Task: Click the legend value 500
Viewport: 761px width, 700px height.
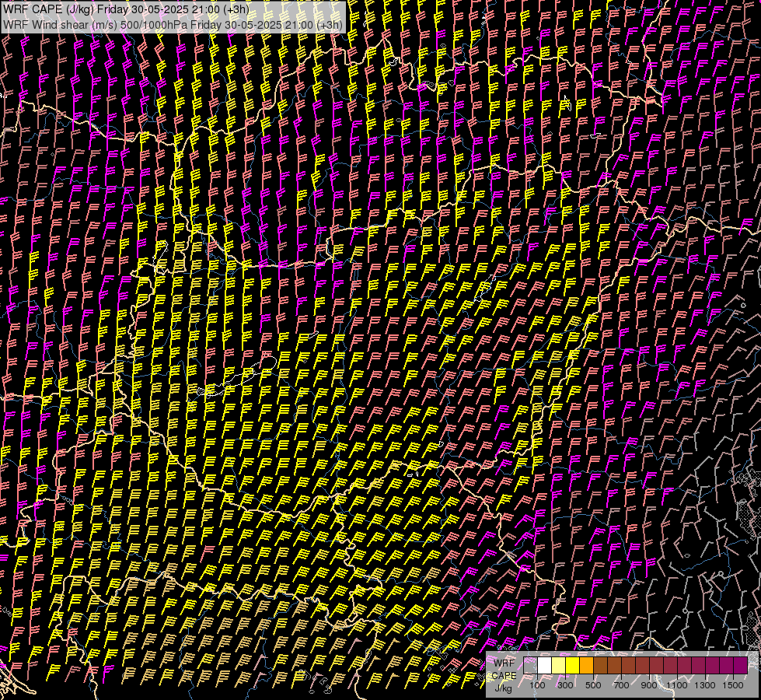Action: tap(593, 685)
